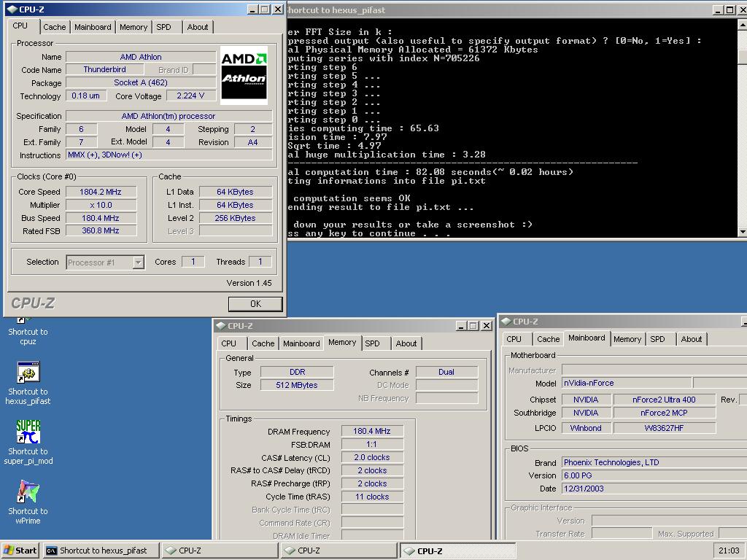Click the Core Speed value 1804.2 MHz

(101, 192)
